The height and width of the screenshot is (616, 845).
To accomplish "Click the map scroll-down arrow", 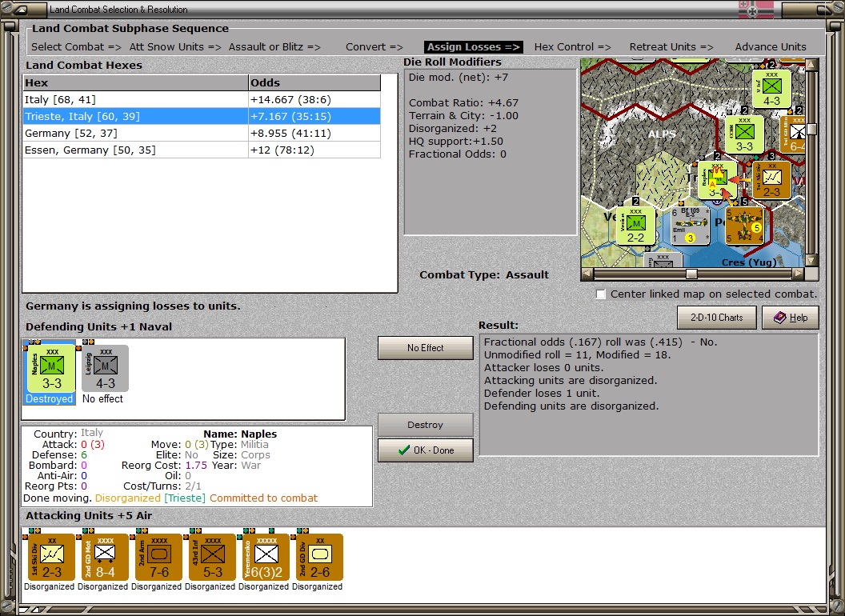I will click(811, 261).
